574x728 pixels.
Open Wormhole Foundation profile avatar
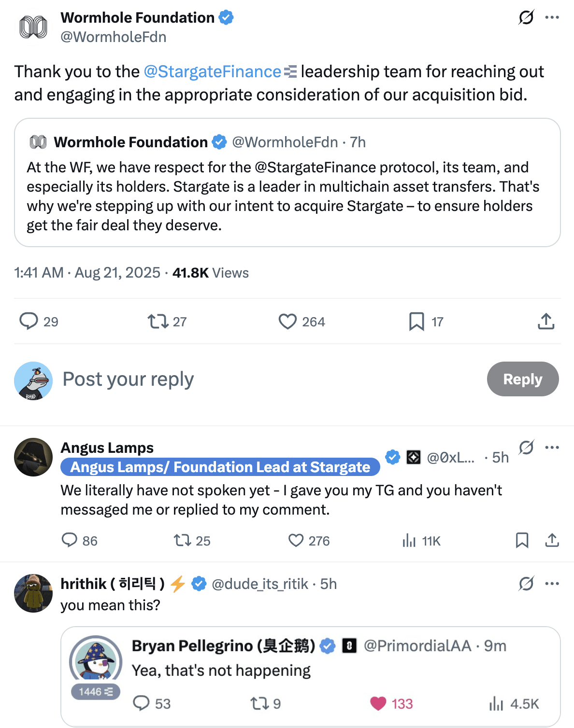pos(33,27)
